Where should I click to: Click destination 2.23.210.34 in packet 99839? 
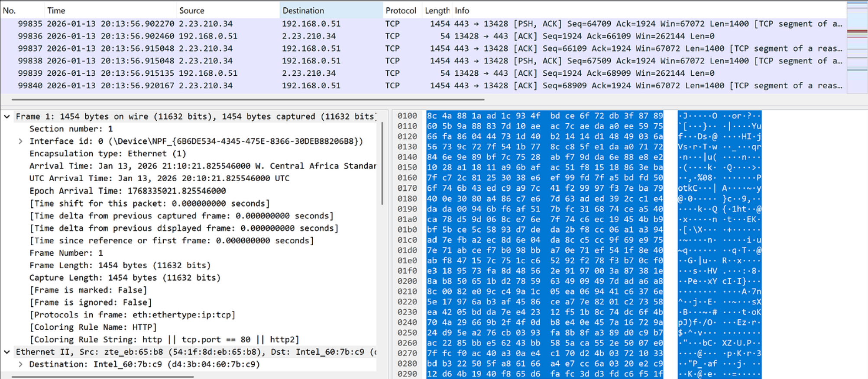click(x=309, y=73)
